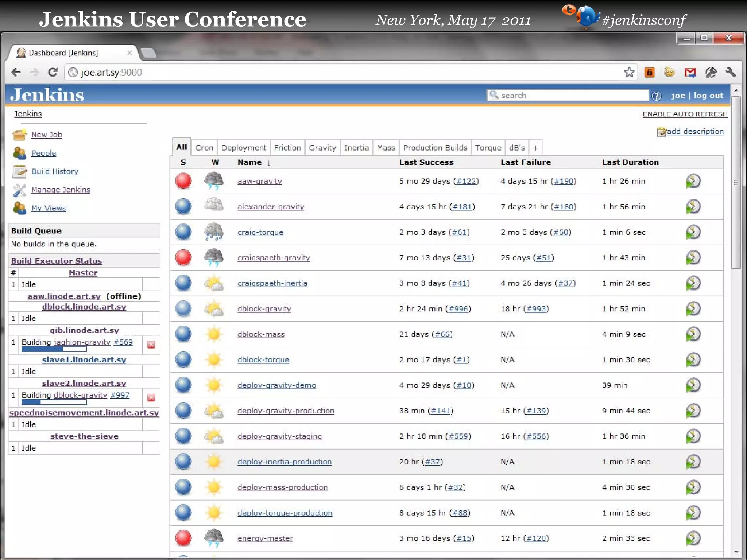Schedule a build for dblock-mass
Viewport: 747px width, 560px height.
pos(693,334)
